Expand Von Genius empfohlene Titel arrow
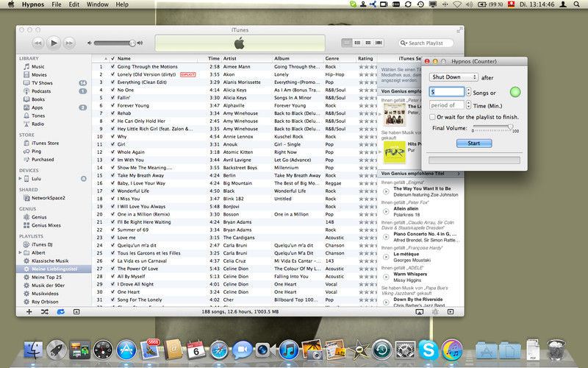 459,174
